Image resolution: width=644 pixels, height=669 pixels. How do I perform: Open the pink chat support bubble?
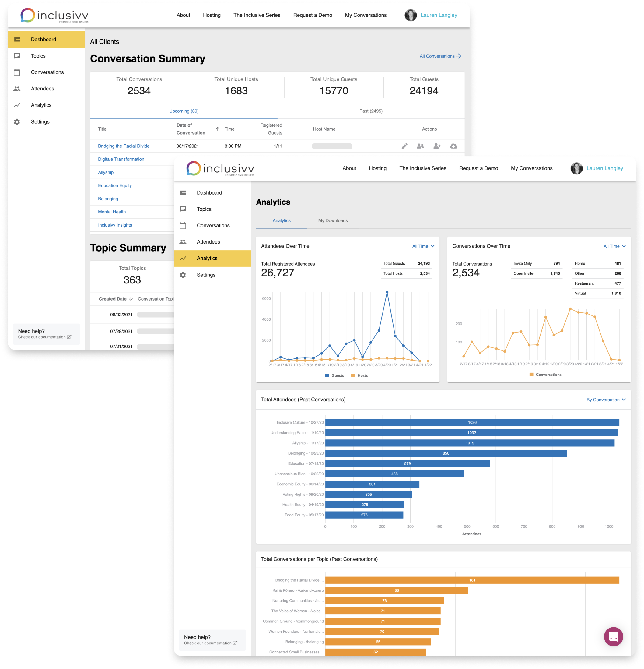click(613, 637)
